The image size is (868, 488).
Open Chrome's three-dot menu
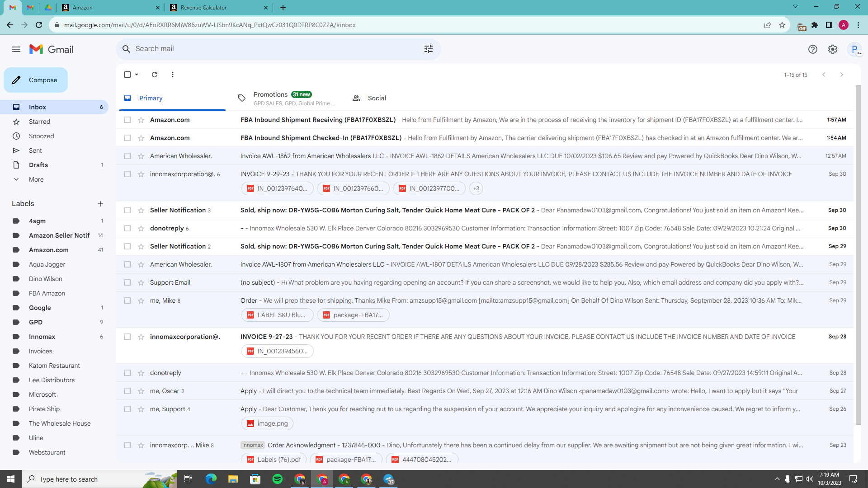pyautogui.click(x=858, y=25)
